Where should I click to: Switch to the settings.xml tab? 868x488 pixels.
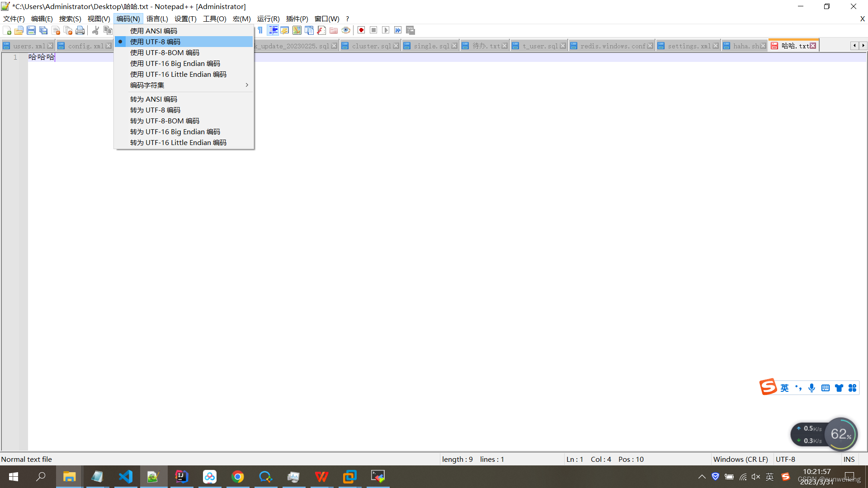pos(689,46)
